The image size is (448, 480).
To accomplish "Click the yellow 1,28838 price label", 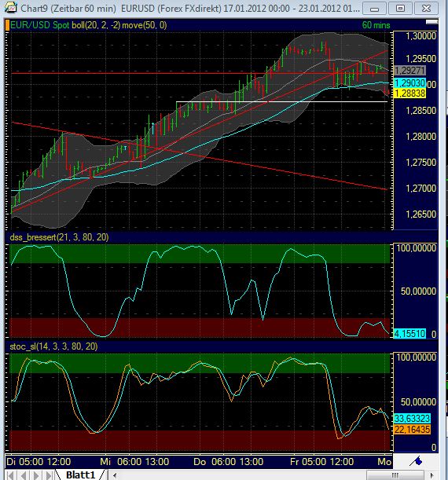I will click(x=410, y=93).
